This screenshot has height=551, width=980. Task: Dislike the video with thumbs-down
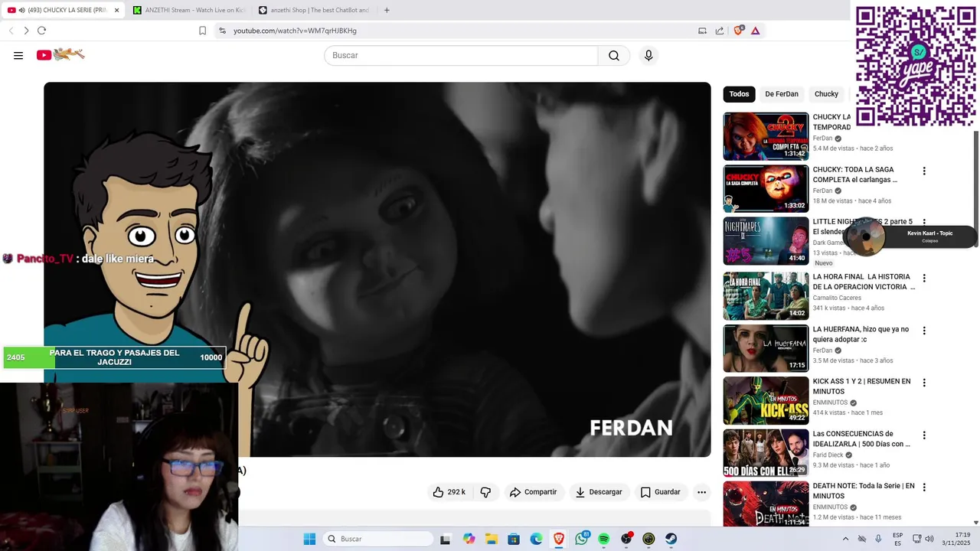[x=485, y=492]
